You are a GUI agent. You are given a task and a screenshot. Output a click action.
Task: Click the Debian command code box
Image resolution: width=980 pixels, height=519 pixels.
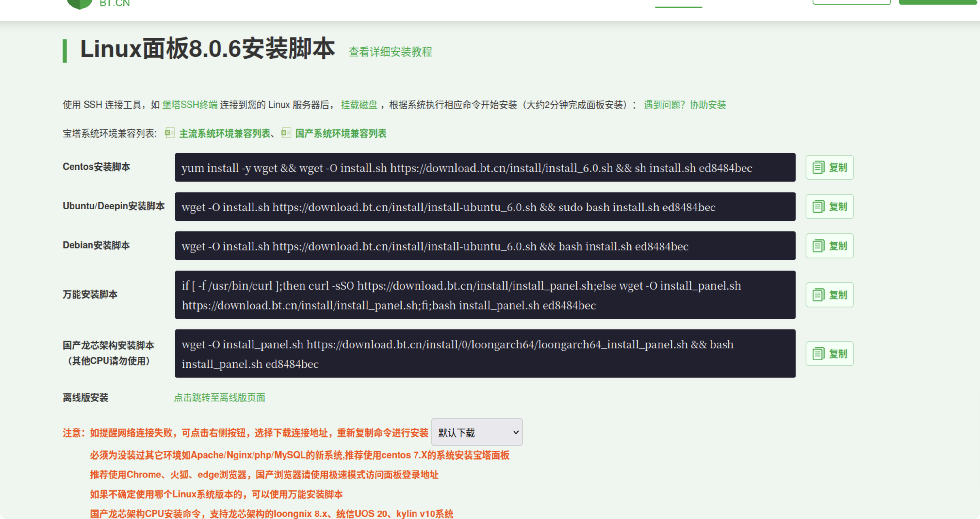(x=485, y=246)
